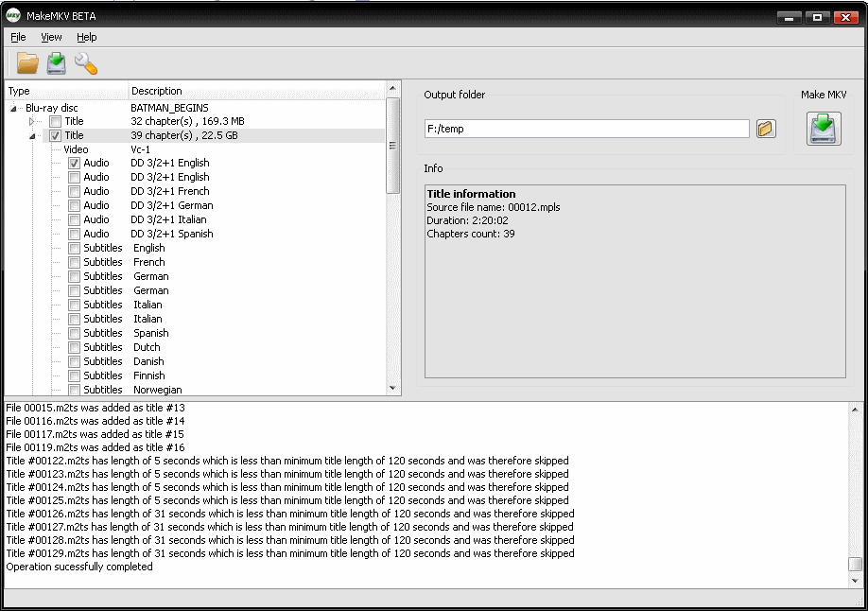Click the log line for File 00015.m2ts
This screenshot has height=611, width=868.
pyautogui.click(x=95, y=408)
